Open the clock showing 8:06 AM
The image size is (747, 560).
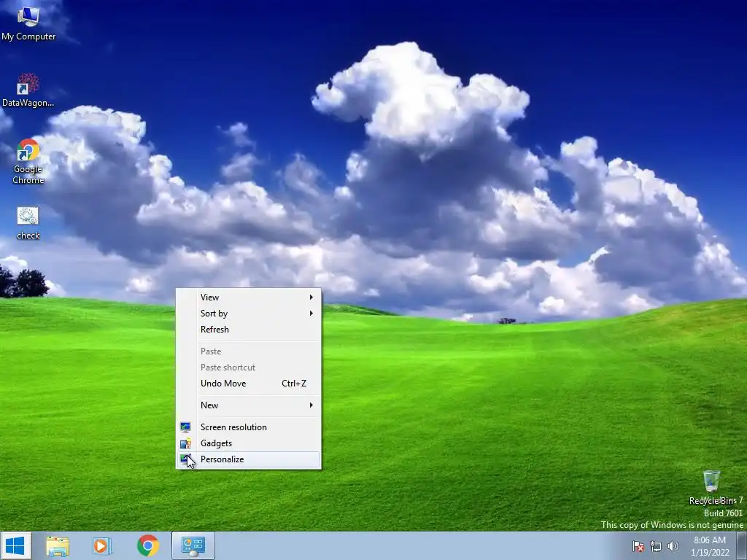tap(710, 546)
